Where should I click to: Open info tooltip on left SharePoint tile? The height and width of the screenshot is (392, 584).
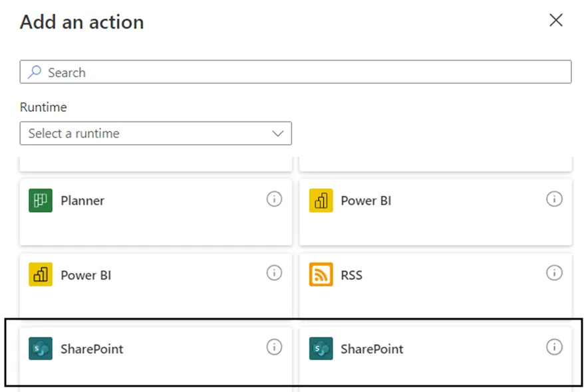274,346
